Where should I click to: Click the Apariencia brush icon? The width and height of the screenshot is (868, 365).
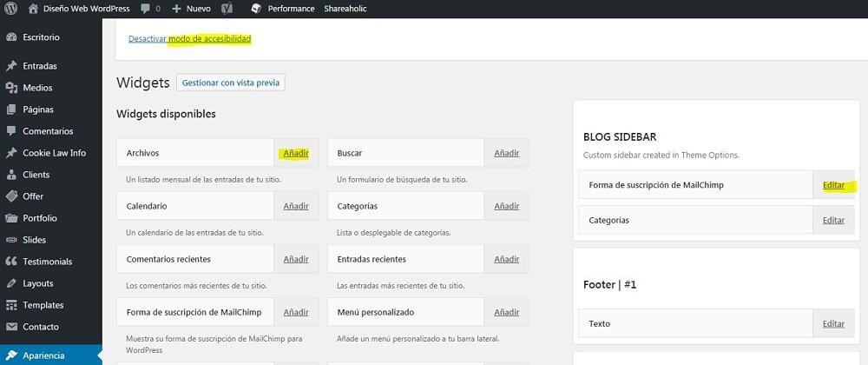[x=11, y=355]
